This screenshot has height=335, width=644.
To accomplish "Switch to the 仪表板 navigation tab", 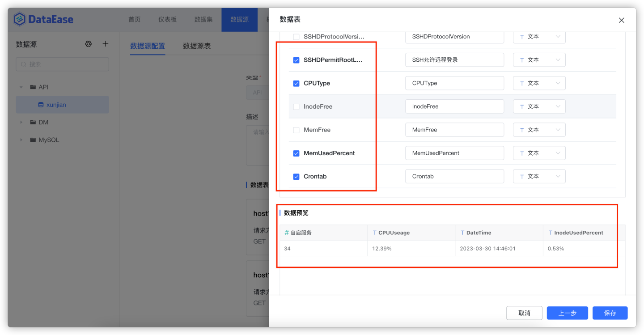I will (167, 20).
